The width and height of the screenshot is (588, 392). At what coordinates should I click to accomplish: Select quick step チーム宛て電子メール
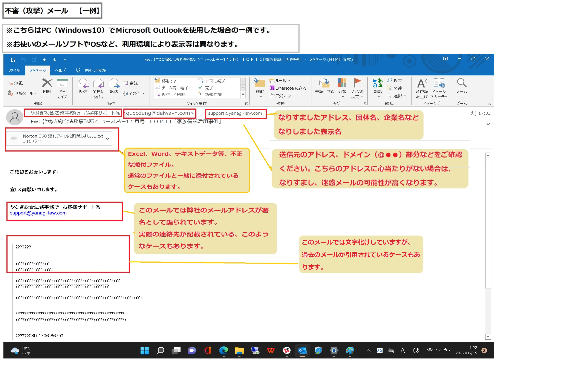(174, 88)
